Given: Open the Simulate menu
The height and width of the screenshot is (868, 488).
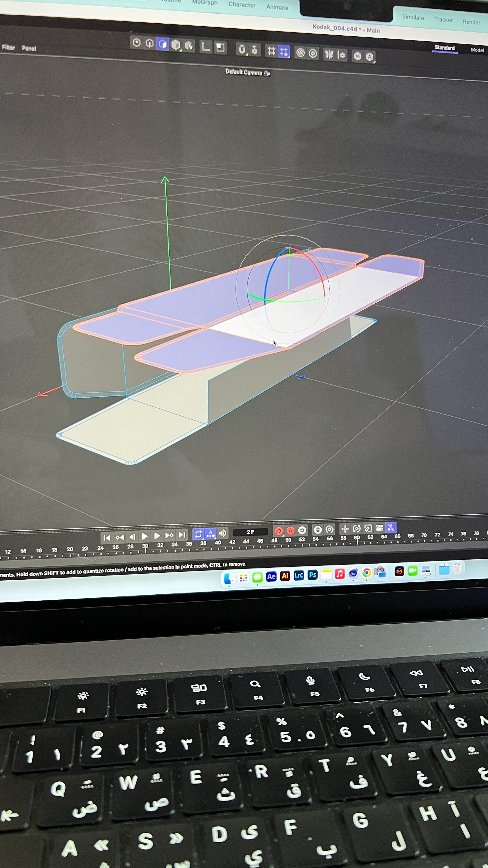Looking at the screenshot, I should 413,17.
